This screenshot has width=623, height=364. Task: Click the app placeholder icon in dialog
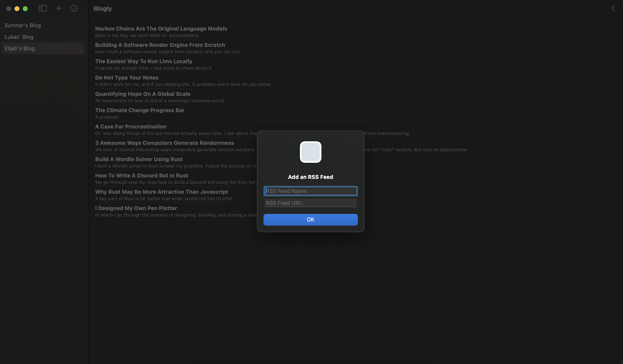point(310,152)
